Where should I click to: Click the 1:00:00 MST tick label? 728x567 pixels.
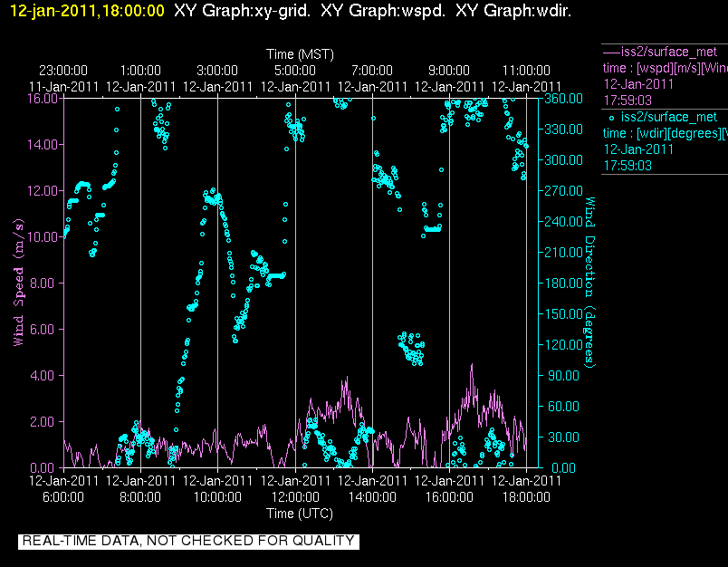pos(140,71)
